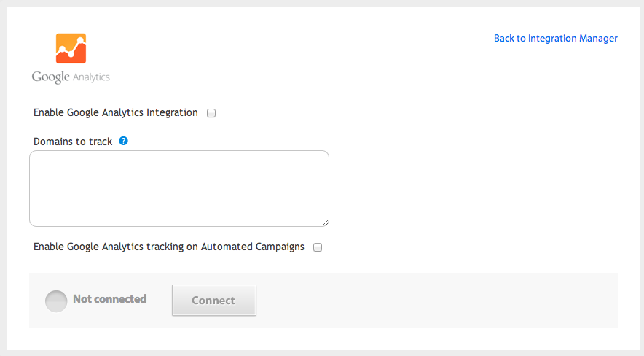644x356 pixels.
Task: Click the 'Not connected' status text
Action: click(110, 299)
